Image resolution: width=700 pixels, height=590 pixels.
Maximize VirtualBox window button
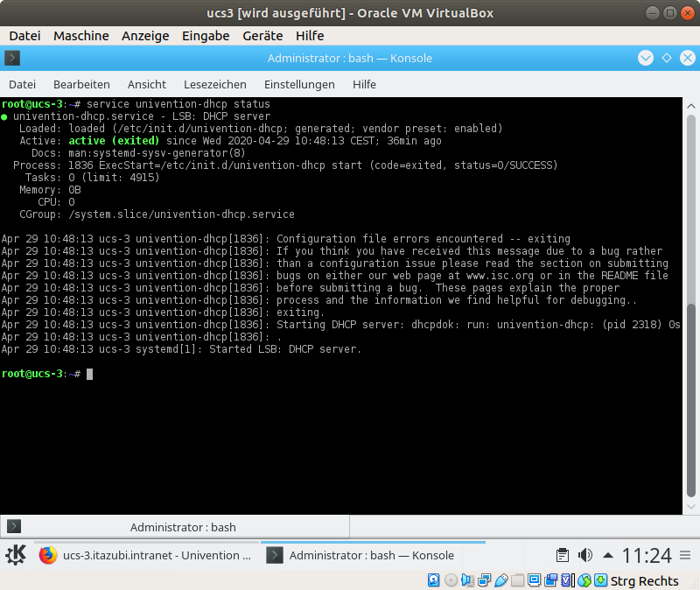click(x=669, y=13)
